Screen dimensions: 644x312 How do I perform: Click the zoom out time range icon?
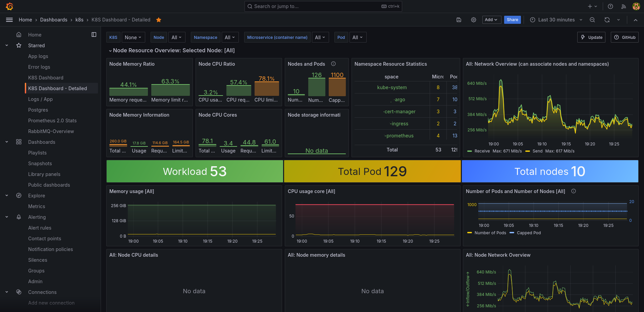(592, 20)
